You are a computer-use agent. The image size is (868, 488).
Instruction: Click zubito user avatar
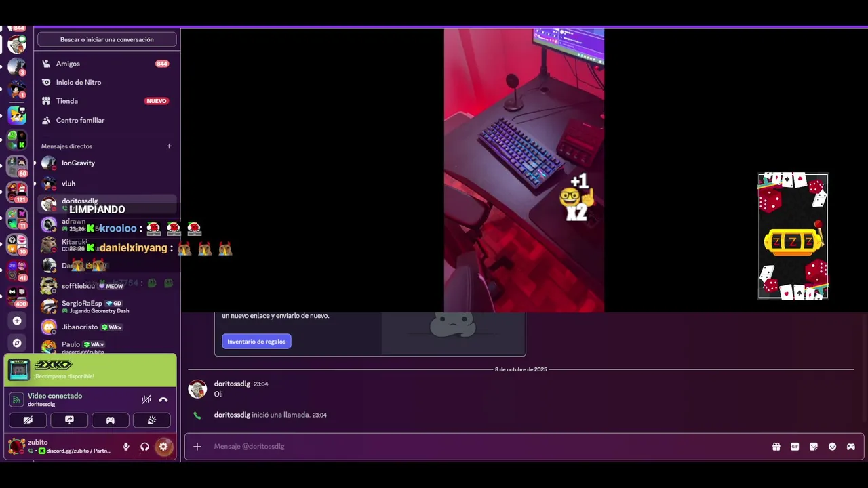pos(16,446)
